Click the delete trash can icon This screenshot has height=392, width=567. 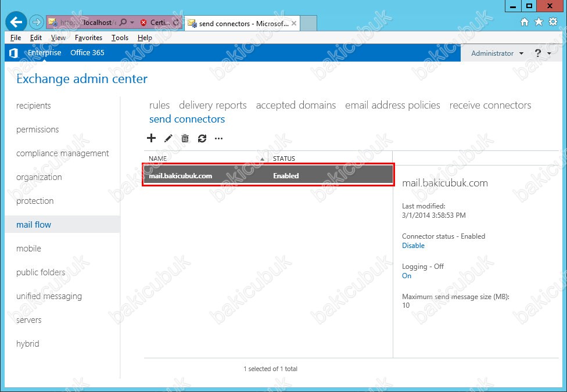[185, 138]
